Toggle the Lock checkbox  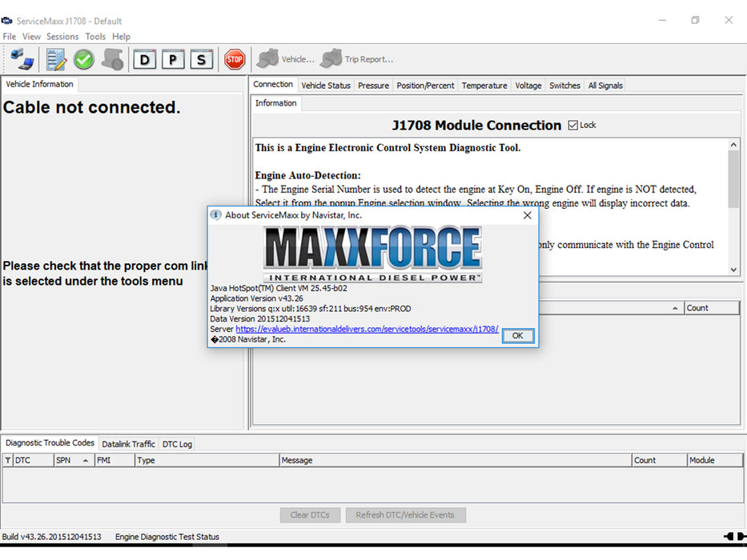[x=573, y=126]
